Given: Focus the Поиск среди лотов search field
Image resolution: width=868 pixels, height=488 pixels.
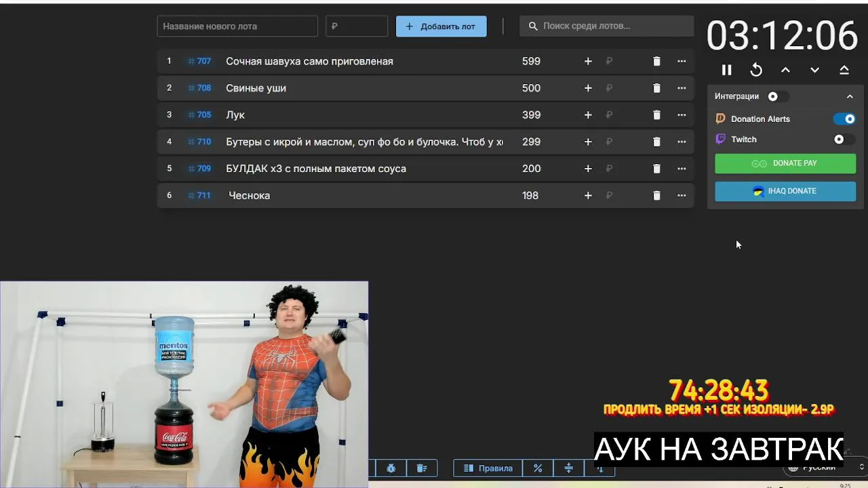Looking at the screenshot, I should (x=607, y=26).
